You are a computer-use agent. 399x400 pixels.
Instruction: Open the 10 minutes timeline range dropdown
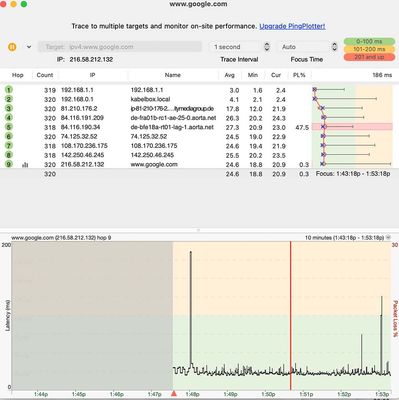click(388, 238)
